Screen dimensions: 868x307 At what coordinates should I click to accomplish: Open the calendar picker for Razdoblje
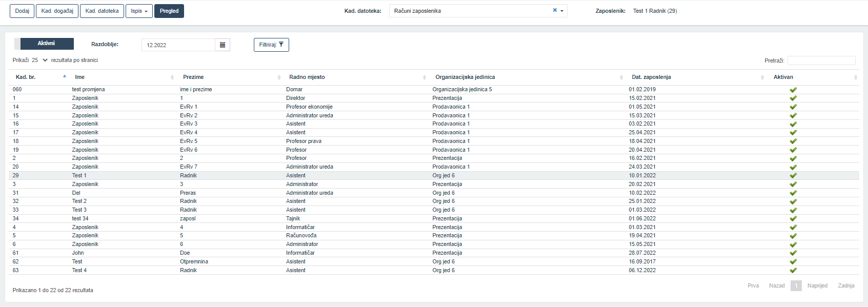click(x=223, y=45)
